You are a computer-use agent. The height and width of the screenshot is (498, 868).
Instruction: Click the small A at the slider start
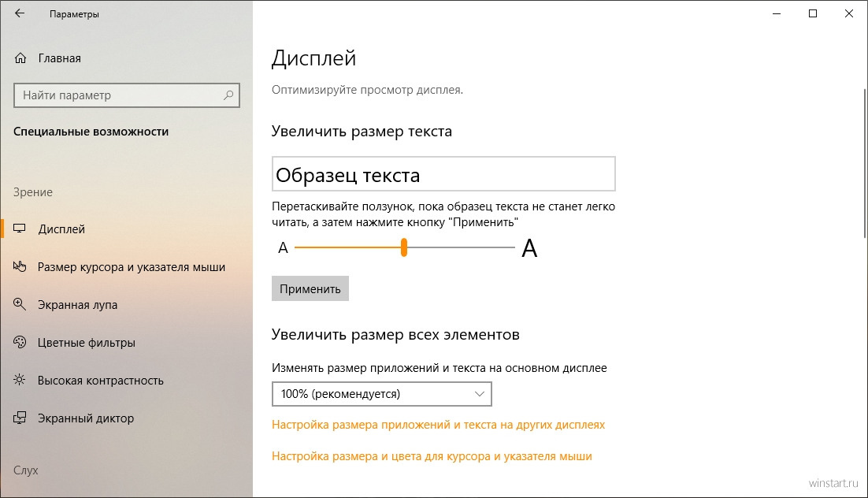click(283, 247)
